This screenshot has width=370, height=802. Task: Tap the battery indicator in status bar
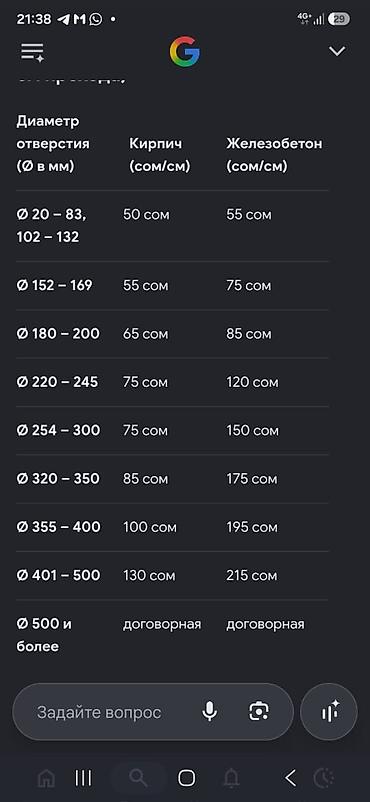point(339,19)
